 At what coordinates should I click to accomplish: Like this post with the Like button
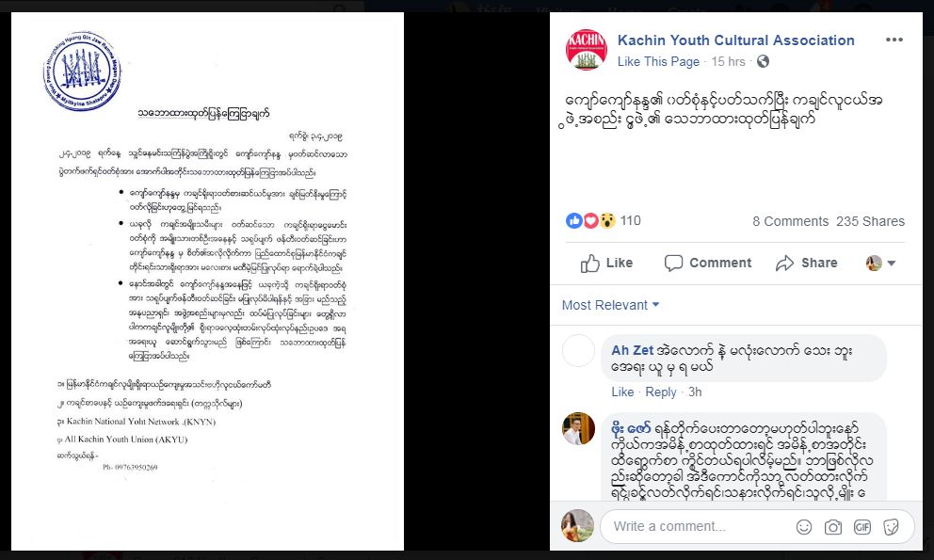pos(606,264)
